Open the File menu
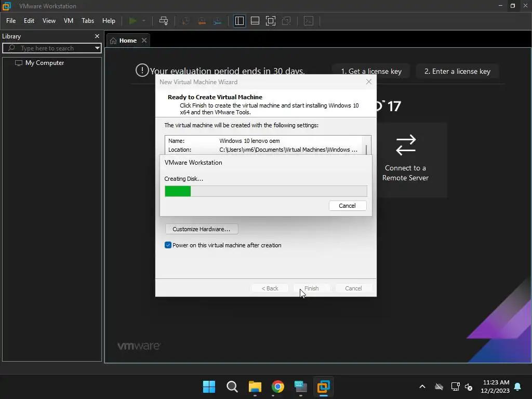 tap(11, 21)
